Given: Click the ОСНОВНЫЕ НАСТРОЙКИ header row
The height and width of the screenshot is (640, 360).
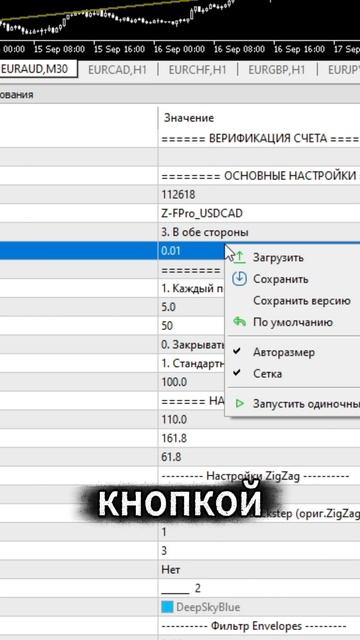Looking at the screenshot, I should (x=259, y=176).
